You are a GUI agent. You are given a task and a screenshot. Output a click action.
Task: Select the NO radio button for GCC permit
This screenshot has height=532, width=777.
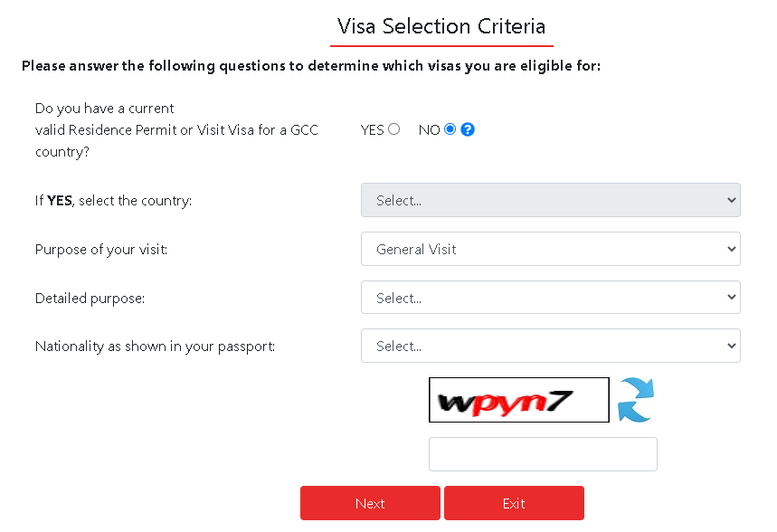pyautogui.click(x=450, y=129)
